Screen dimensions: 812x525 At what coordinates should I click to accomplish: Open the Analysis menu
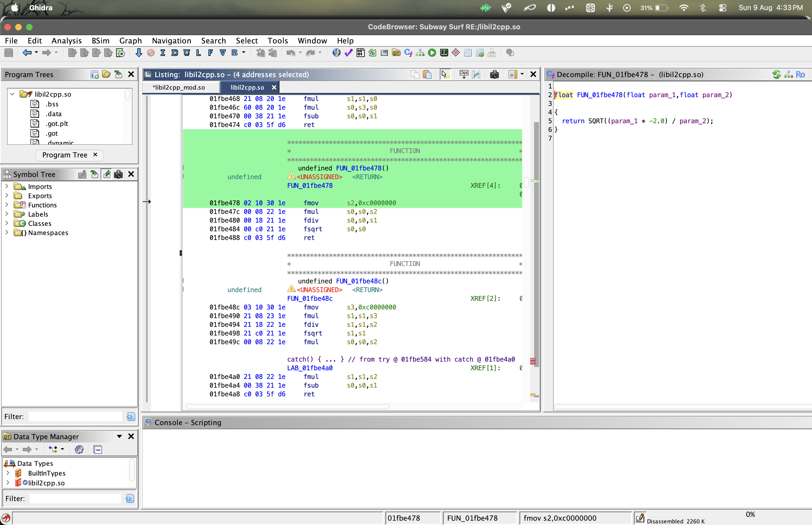[x=66, y=40]
